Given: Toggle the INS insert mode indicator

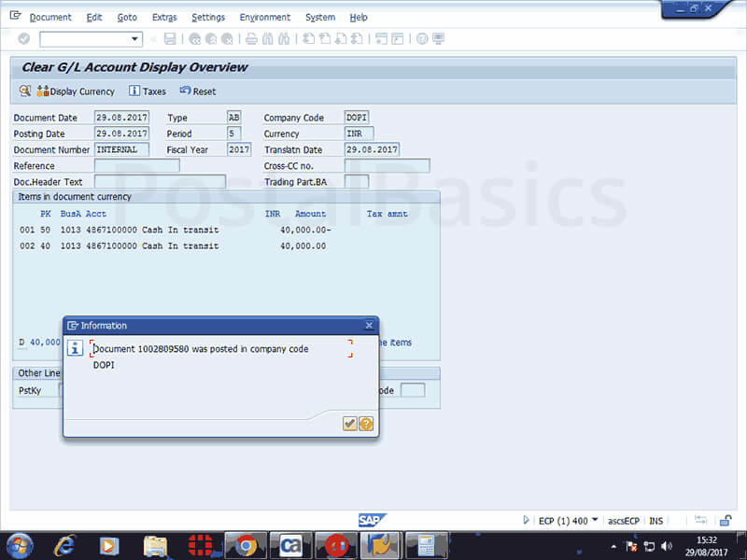Looking at the screenshot, I should [656, 520].
